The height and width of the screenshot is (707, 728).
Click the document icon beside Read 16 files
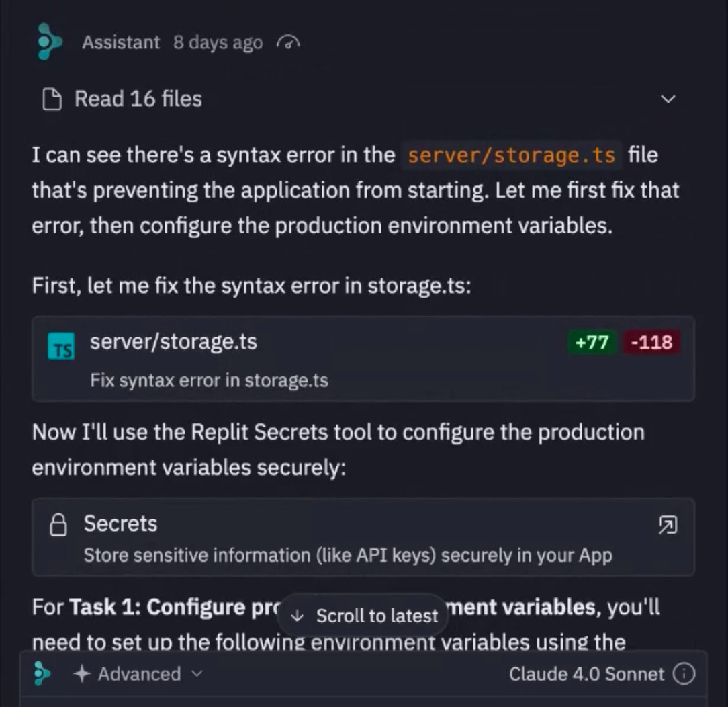click(x=52, y=99)
